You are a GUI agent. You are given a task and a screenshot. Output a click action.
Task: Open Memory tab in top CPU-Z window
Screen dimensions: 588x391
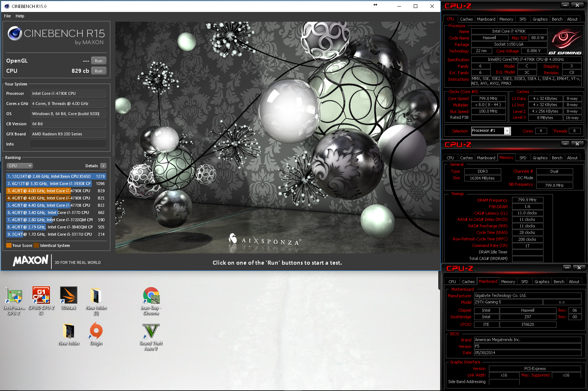point(506,19)
